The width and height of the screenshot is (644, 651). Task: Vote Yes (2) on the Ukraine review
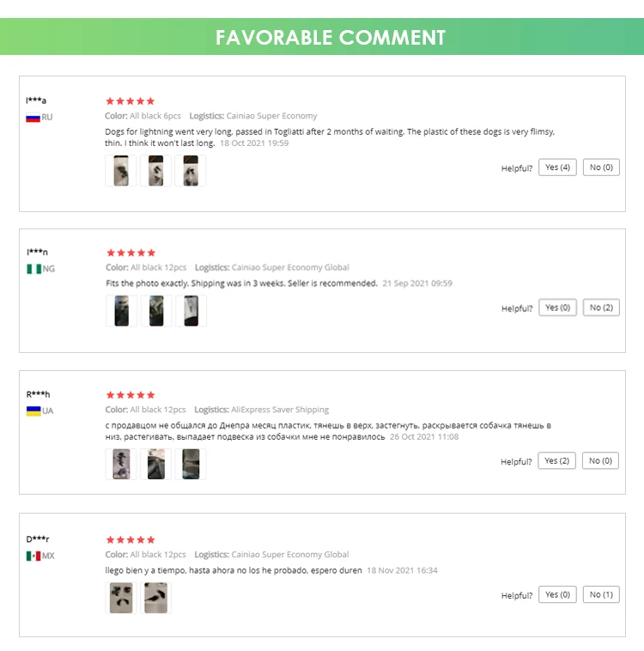tap(557, 461)
